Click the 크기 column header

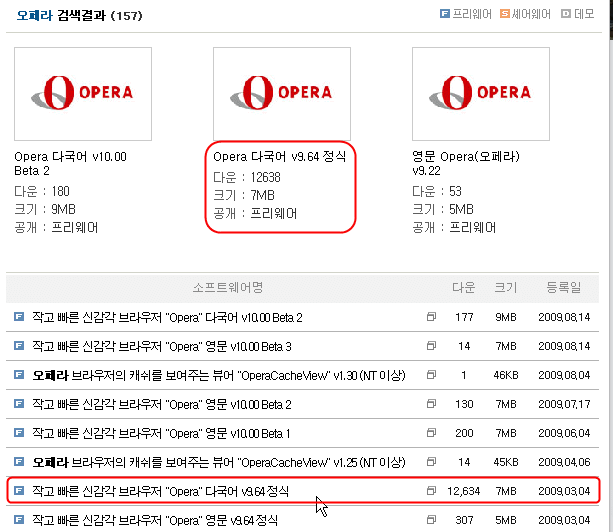click(x=506, y=288)
